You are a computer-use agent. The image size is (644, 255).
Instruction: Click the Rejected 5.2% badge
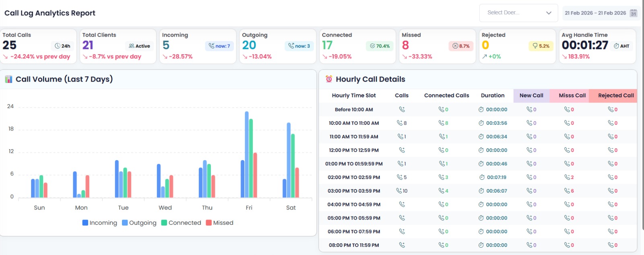[540, 46]
